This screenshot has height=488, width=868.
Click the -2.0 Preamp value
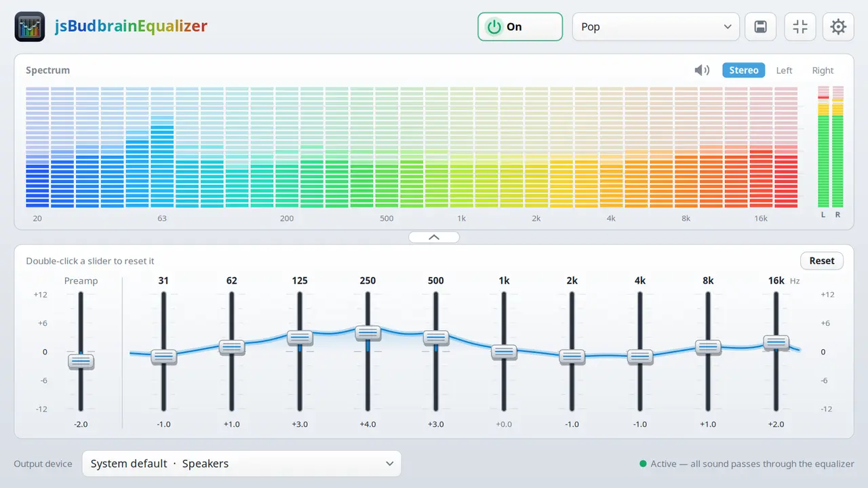[81, 424]
